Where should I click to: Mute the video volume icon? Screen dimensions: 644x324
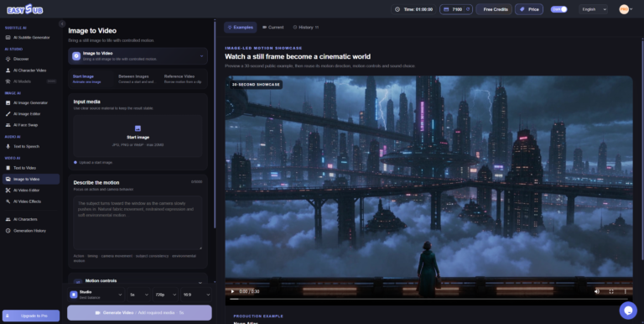(597, 291)
